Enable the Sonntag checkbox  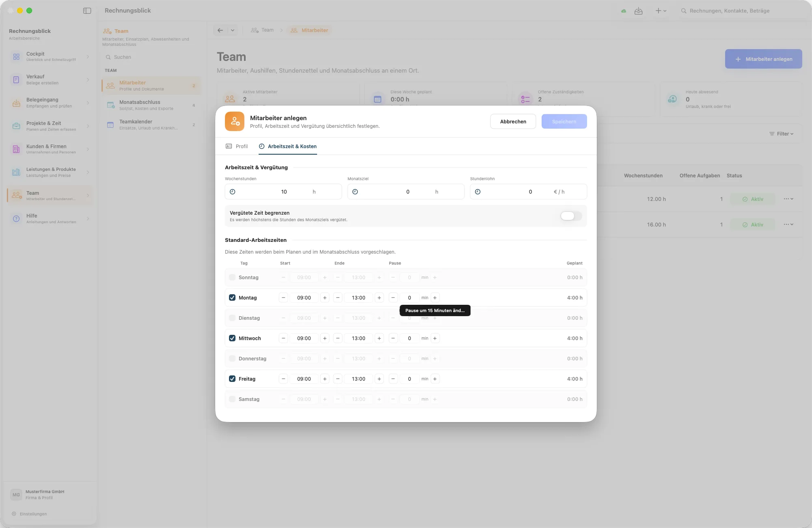point(232,277)
